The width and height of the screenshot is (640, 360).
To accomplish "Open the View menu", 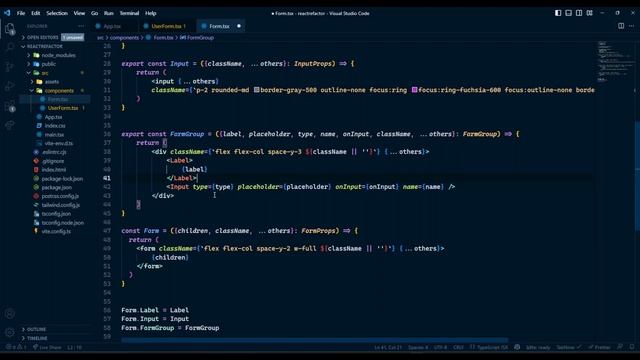I will 79,13.
